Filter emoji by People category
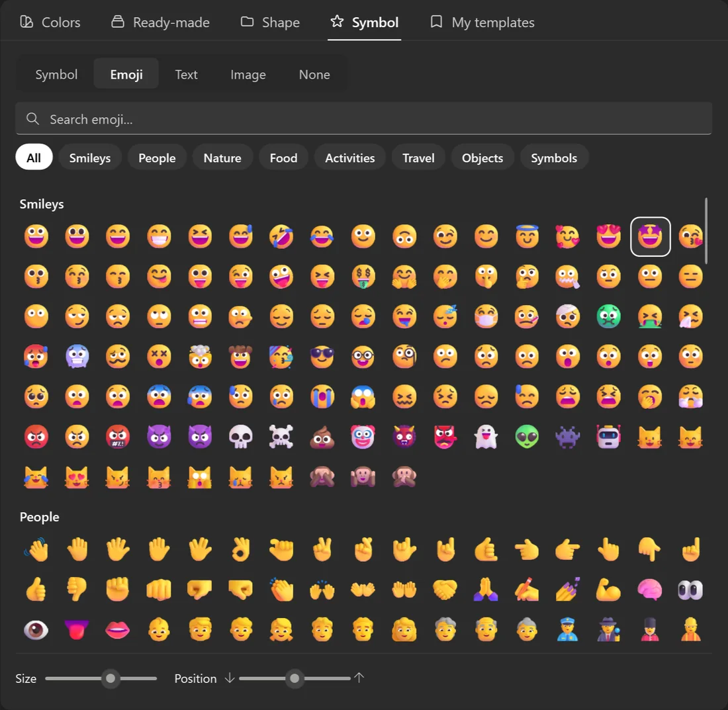The image size is (728, 710). point(157,157)
